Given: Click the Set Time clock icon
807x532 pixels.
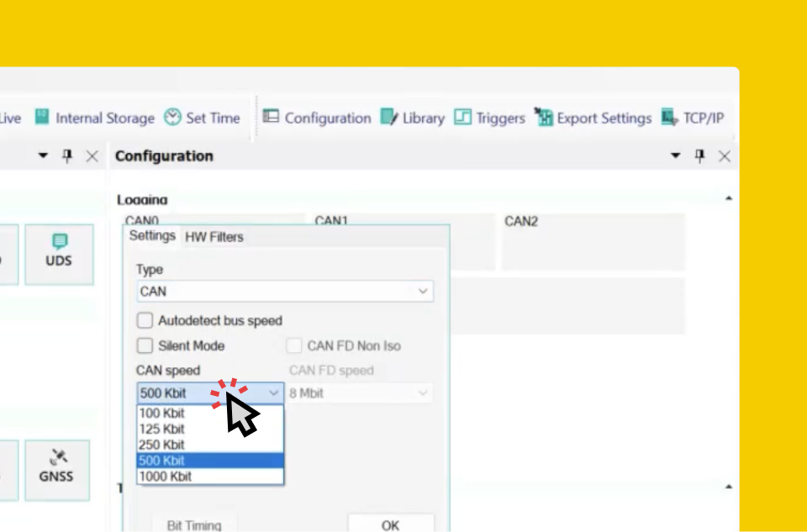Looking at the screenshot, I should pos(172,118).
